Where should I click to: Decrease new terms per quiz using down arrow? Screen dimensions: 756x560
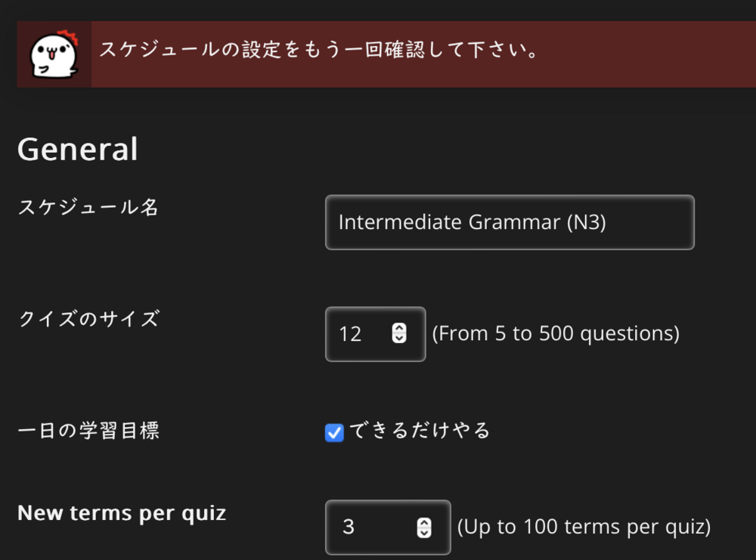(x=424, y=533)
